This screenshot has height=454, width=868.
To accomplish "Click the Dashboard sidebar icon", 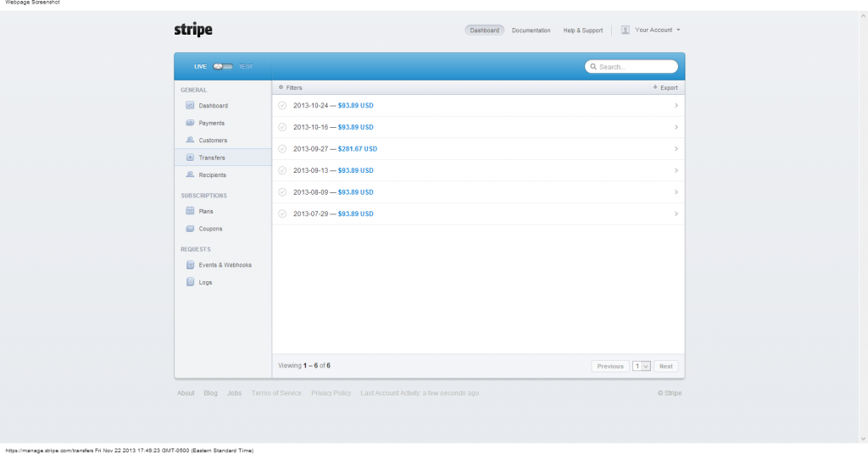I will point(190,105).
